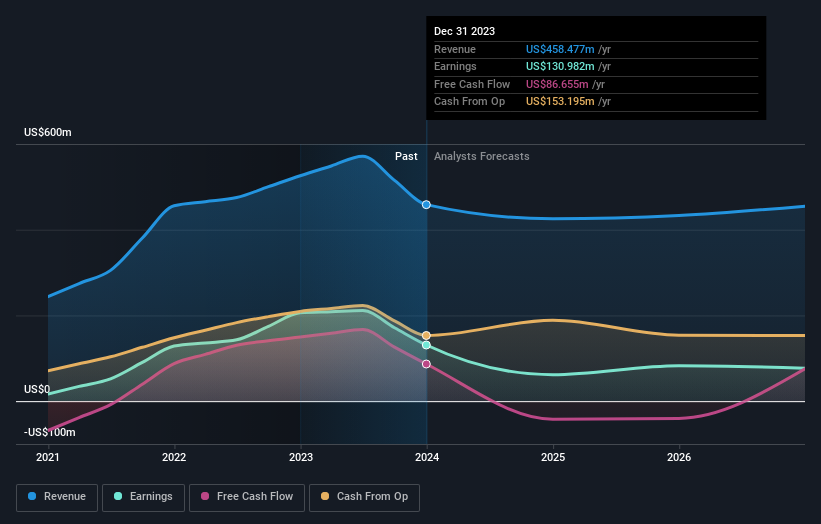Screen dimensions: 821x524
Task: Click the 2026 x-axis label
Action: (679, 457)
